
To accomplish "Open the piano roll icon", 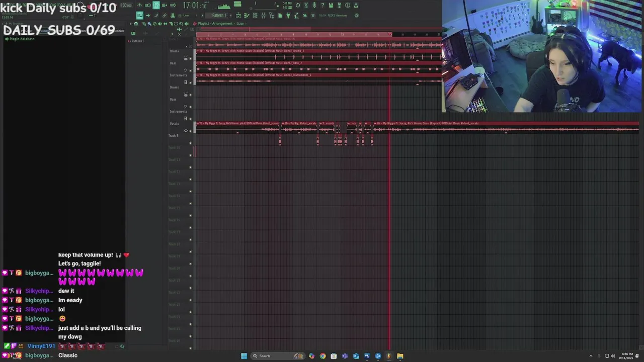I will (247, 15).
